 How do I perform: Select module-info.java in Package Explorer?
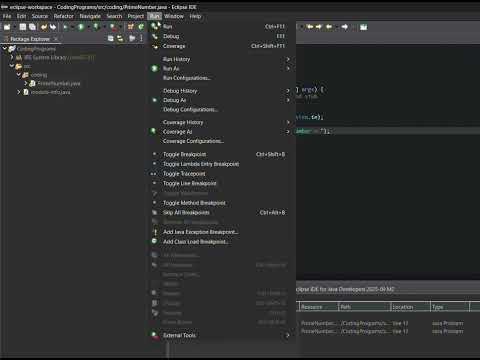click(50, 92)
